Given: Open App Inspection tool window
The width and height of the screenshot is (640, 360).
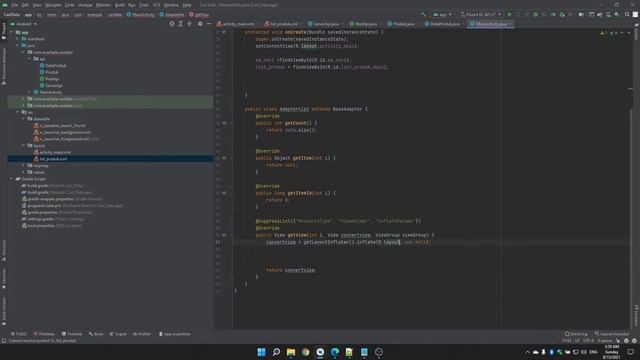Looking at the screenshot, I should [175, 334].
